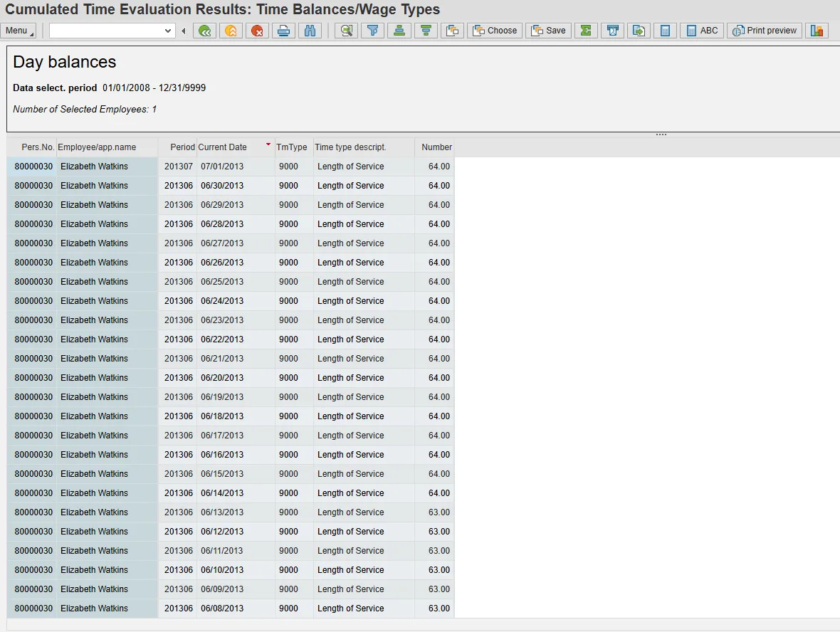840x632 pixels.
Task: Open the Menu dropdown button
Action: (x=19, y=31)
